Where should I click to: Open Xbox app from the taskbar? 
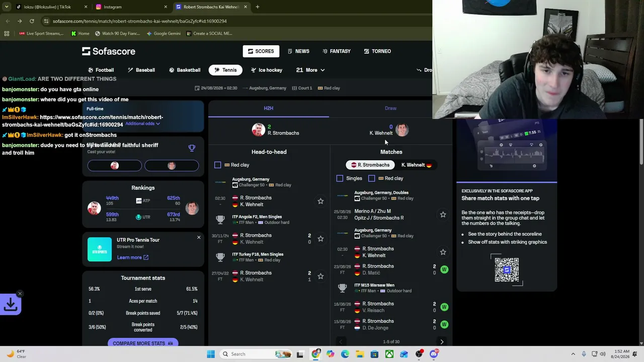point(389,354)
